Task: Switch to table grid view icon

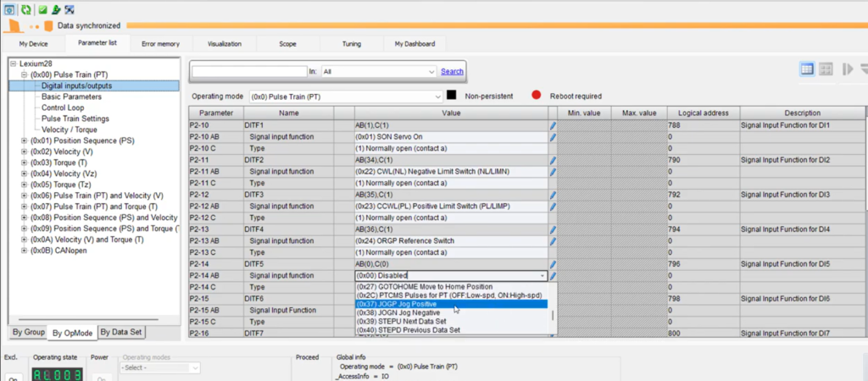Action: coord(807,69)
